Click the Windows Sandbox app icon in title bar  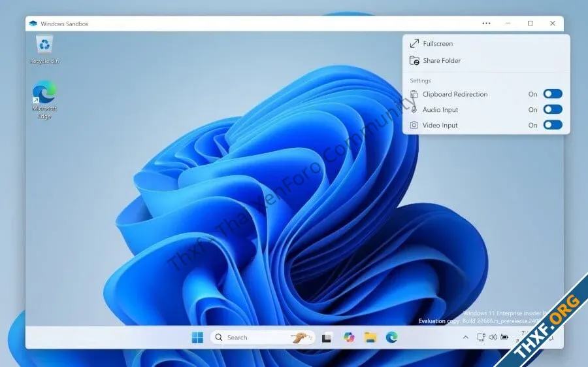coord(33,24)
